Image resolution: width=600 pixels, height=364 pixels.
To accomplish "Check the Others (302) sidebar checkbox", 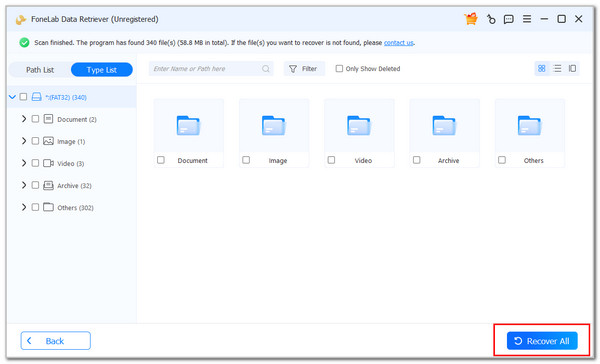I will point(35,207).
